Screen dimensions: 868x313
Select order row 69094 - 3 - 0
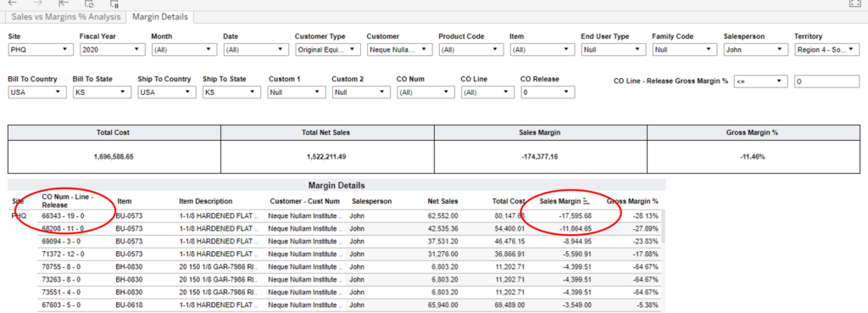[x=61, y=241]
